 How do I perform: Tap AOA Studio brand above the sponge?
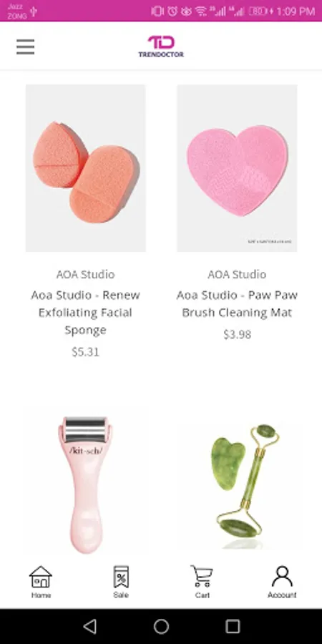(x=85, y=274)
